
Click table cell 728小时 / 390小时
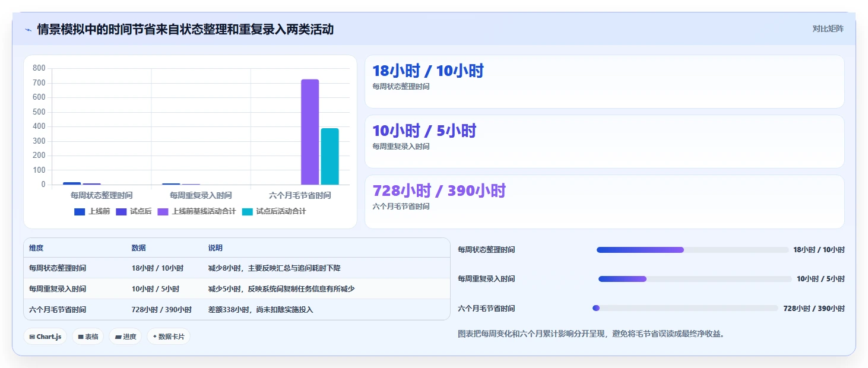click(161, 310)
